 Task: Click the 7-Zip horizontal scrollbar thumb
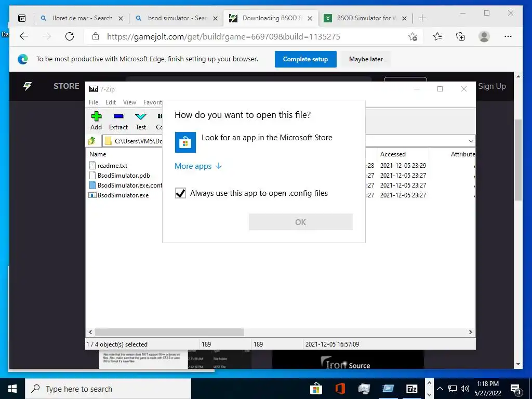pos(169,332)
